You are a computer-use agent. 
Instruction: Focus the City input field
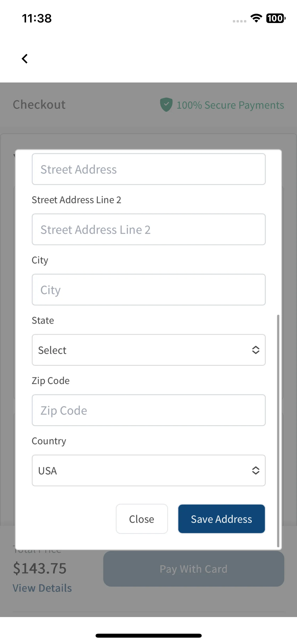point(149,290)
